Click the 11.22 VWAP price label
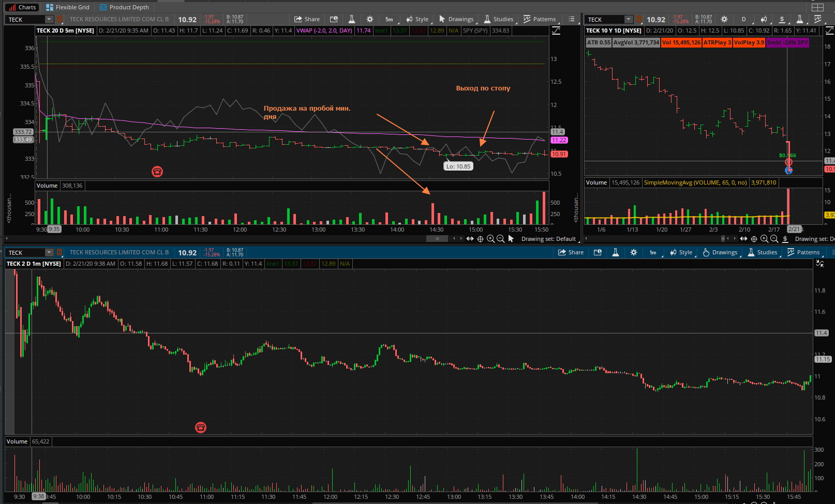The width and height of the screenshot is (835, 504). coord(559,140)
